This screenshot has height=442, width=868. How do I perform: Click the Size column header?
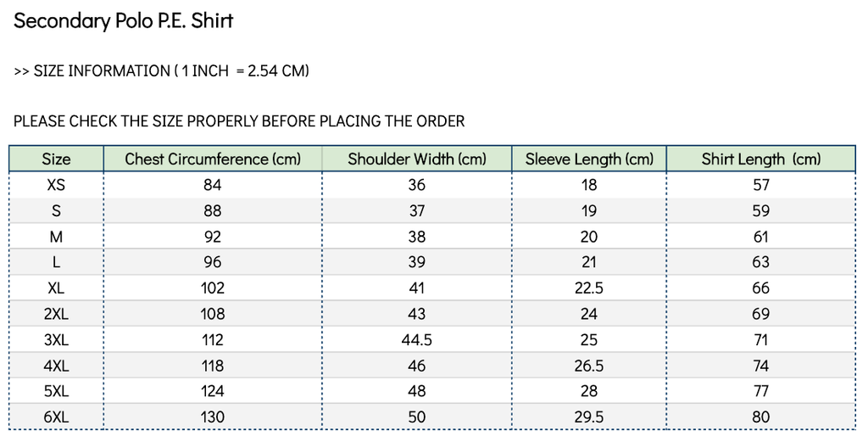[x=56, y=159]
